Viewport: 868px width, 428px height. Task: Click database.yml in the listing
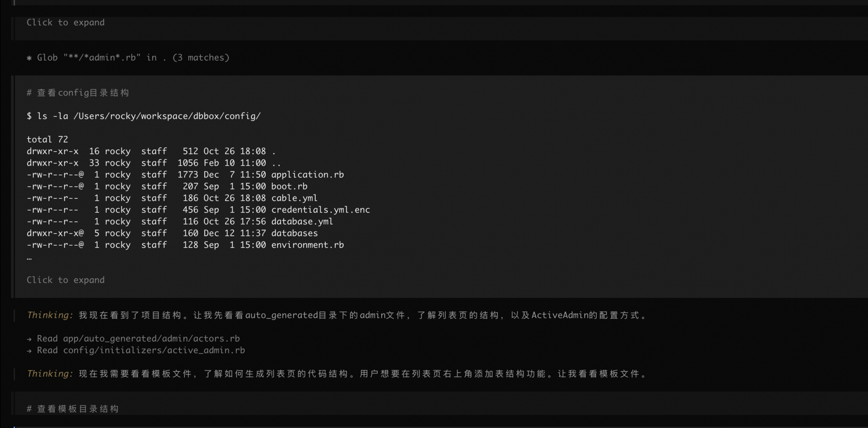(x=302, y=222)
